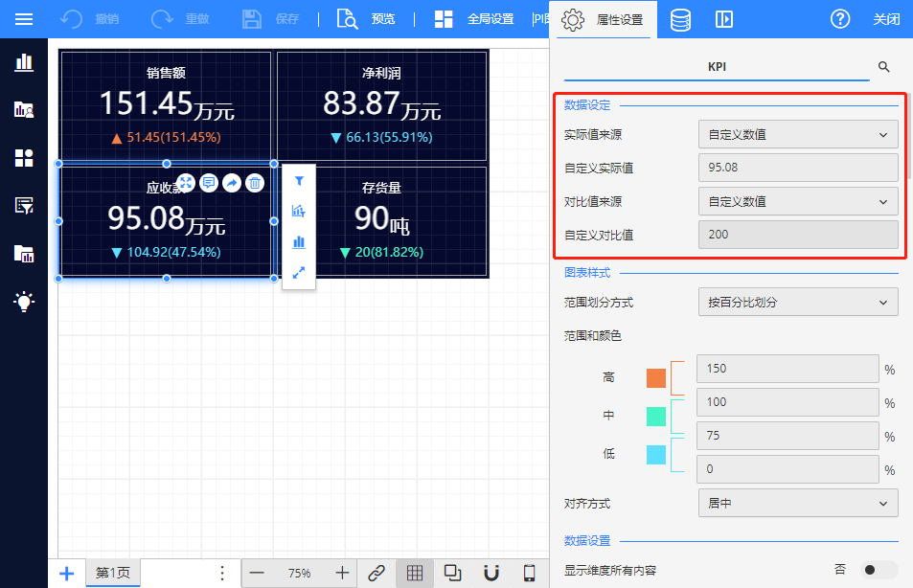Delete the selected 应收款 KPI widget

click(254, 183)
